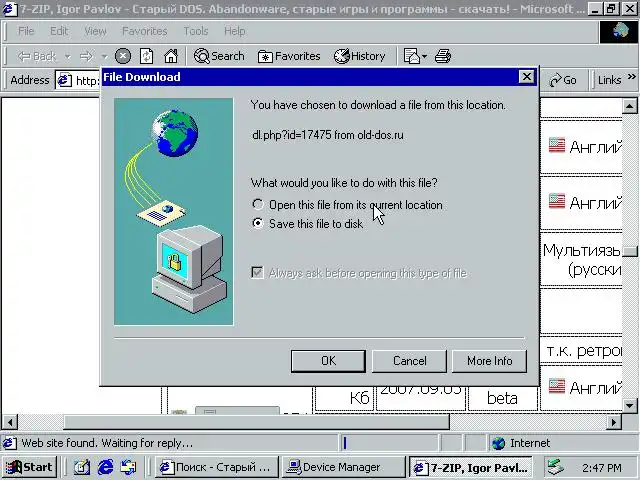Open the Edit menu
This screenshot has height=480, width=640.
tap(59, 31)
